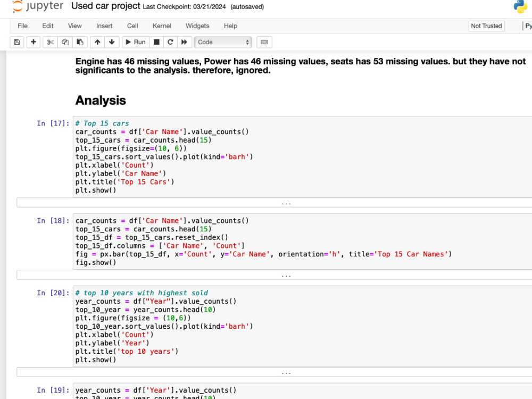
Task: Copy selected cells icon
Action: coord(65,42)
